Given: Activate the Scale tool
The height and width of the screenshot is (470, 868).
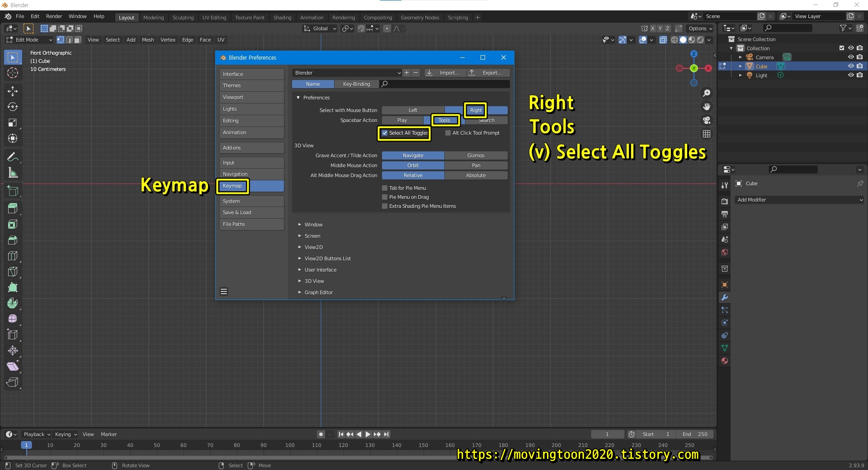Looking at the screenshot, I should pos(13,123).
